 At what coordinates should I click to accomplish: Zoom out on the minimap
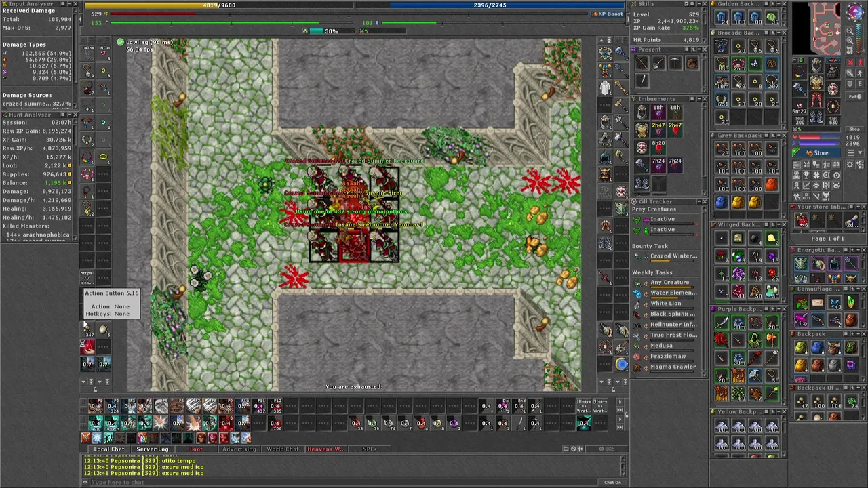pyautogui.click(x=850, y=30)
